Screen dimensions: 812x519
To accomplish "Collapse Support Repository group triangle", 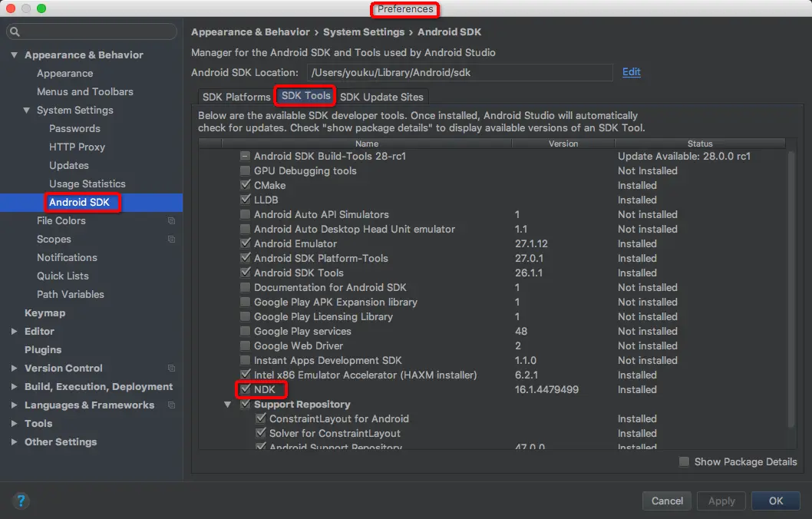I will click(x=227, y=404).
